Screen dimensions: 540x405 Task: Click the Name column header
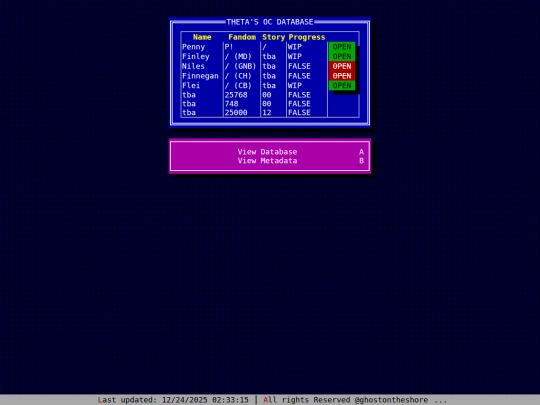(x=202, y=37)
